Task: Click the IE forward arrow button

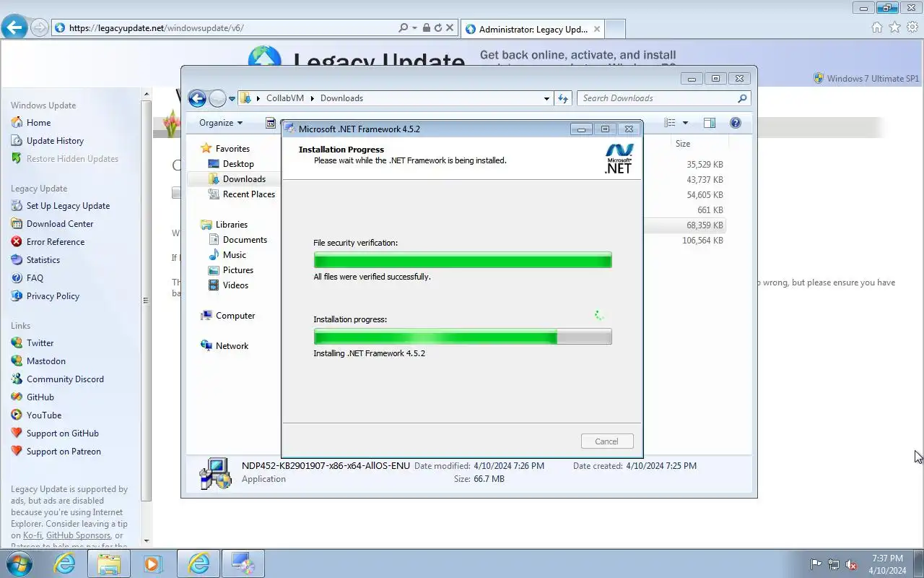Action: pos(40,27)
